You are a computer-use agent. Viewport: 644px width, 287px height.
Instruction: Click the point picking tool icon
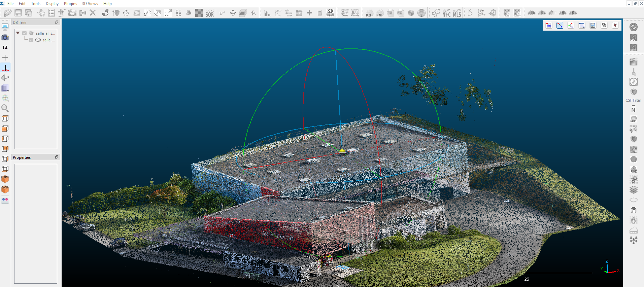[x=41, y=13]
